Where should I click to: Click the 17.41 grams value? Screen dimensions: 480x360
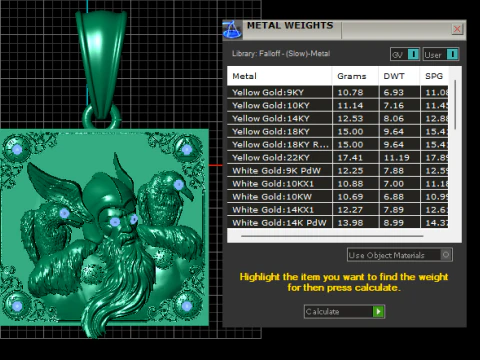click(x=350, y=157)
